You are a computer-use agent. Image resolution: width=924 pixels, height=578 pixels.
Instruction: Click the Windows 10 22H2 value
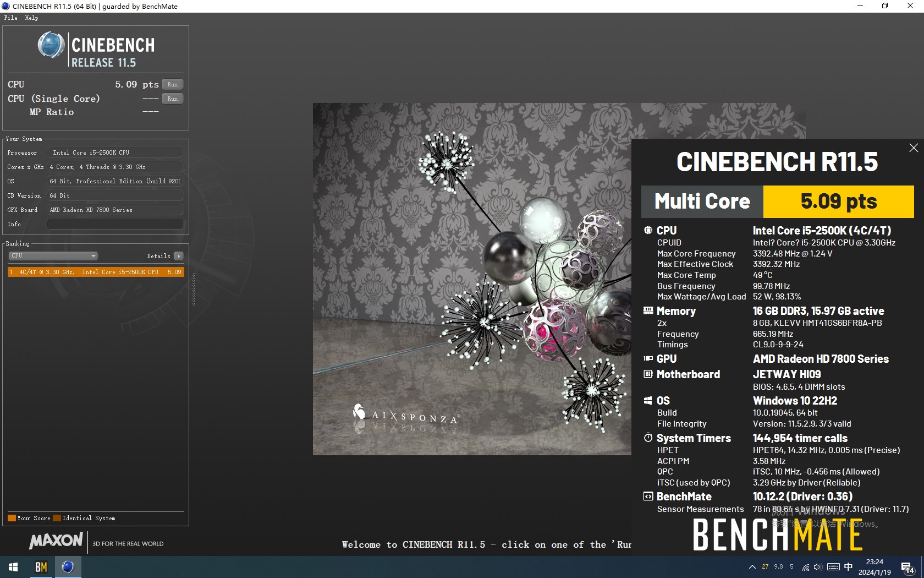click(x=795, y=401)
